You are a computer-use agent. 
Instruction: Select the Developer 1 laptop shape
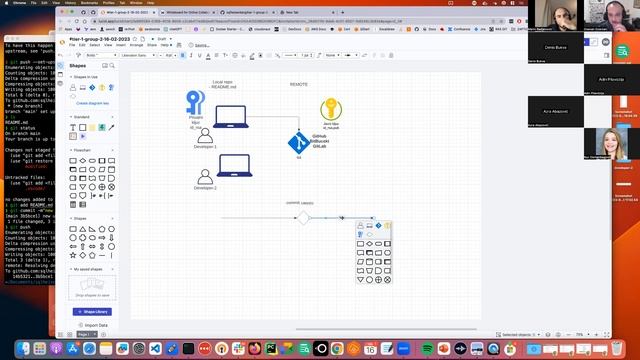(231, 117)
